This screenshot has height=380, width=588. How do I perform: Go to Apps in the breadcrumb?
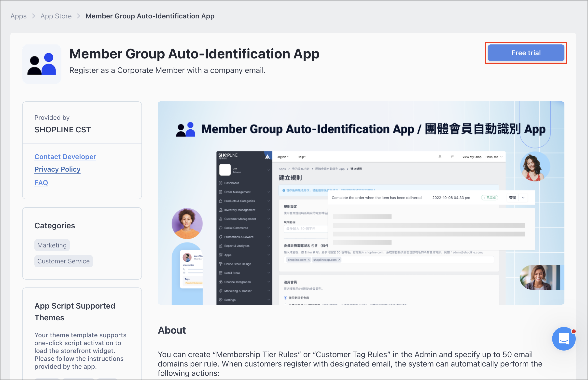(x=18, y=16)
